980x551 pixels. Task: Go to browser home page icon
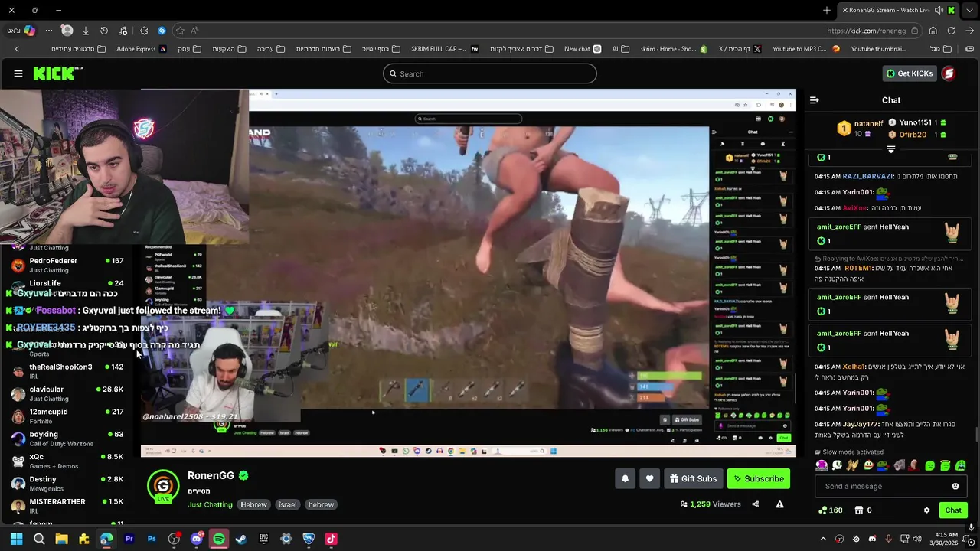click(933, 31)
